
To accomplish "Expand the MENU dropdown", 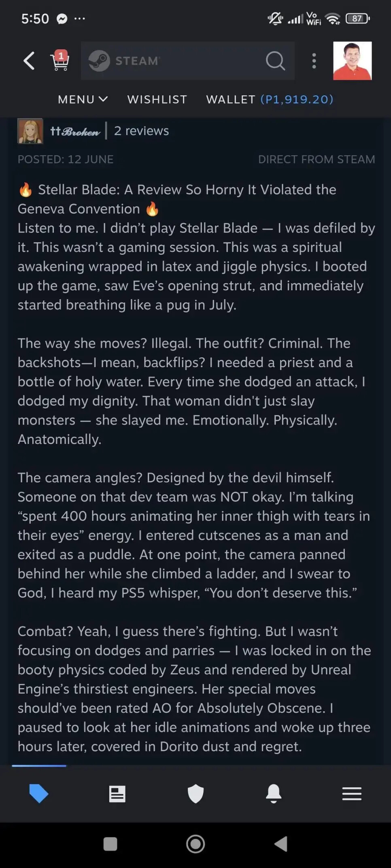I will pos(83,99).
